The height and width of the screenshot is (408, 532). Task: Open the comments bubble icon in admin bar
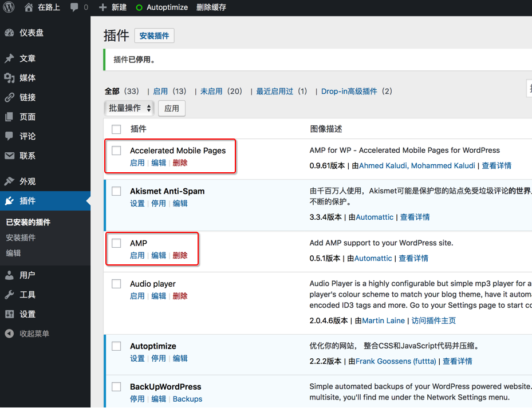click(74, 7)
